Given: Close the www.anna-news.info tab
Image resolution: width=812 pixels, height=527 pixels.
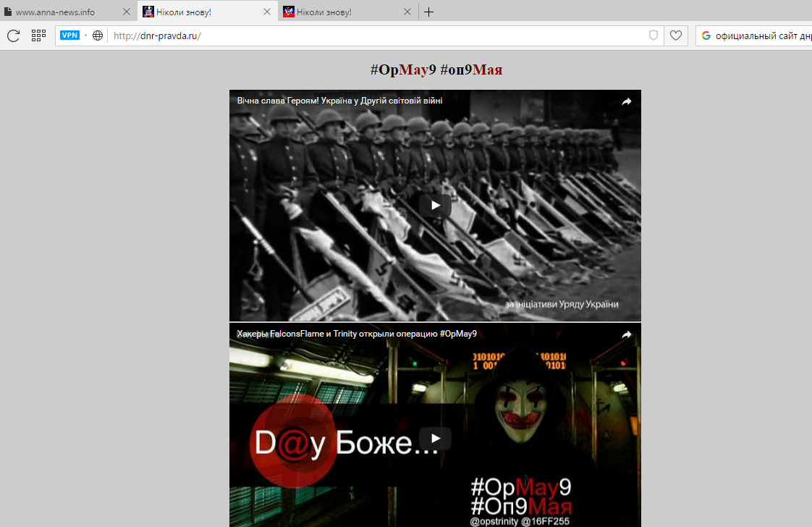Looking at the screenshot, I should coord(127,12).
